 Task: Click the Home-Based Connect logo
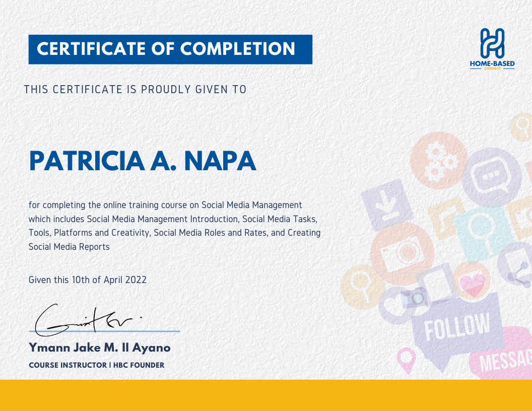pos(492,49)
